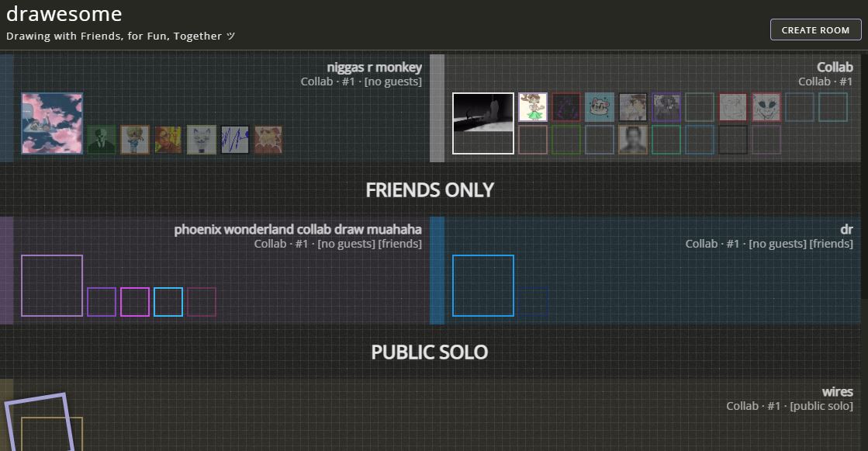Click the teal background cat doodle avatar
868x451 pixels.
click(600, 107)
